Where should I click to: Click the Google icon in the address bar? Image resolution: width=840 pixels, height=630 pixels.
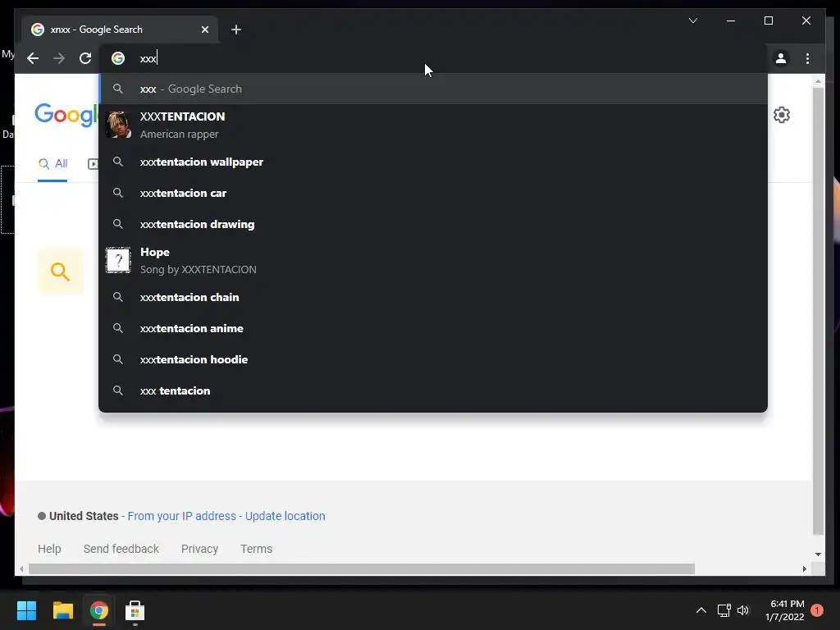coord(118,58)
